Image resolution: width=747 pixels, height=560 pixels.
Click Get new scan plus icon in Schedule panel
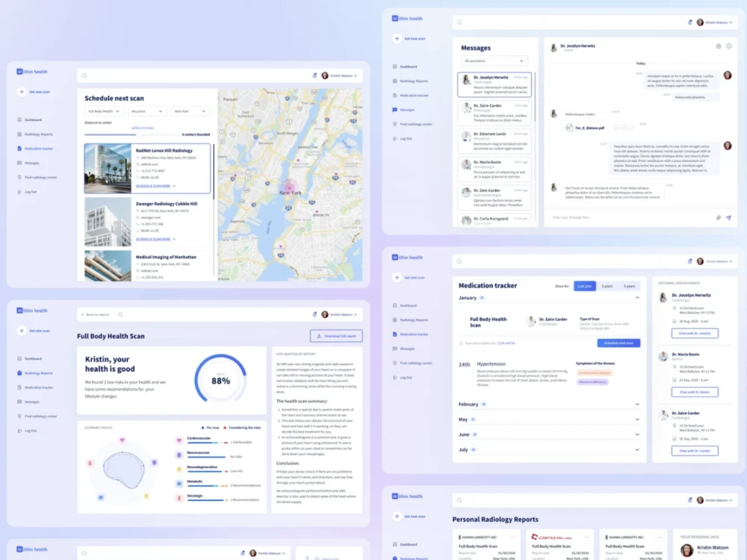[x=22, y=92]
